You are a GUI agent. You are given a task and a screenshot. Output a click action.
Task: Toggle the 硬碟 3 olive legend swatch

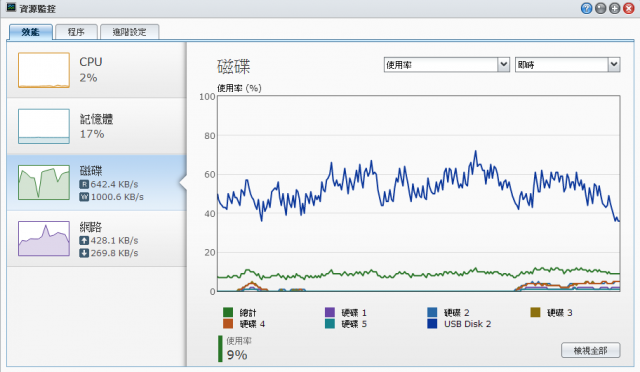tap(535, 312)
